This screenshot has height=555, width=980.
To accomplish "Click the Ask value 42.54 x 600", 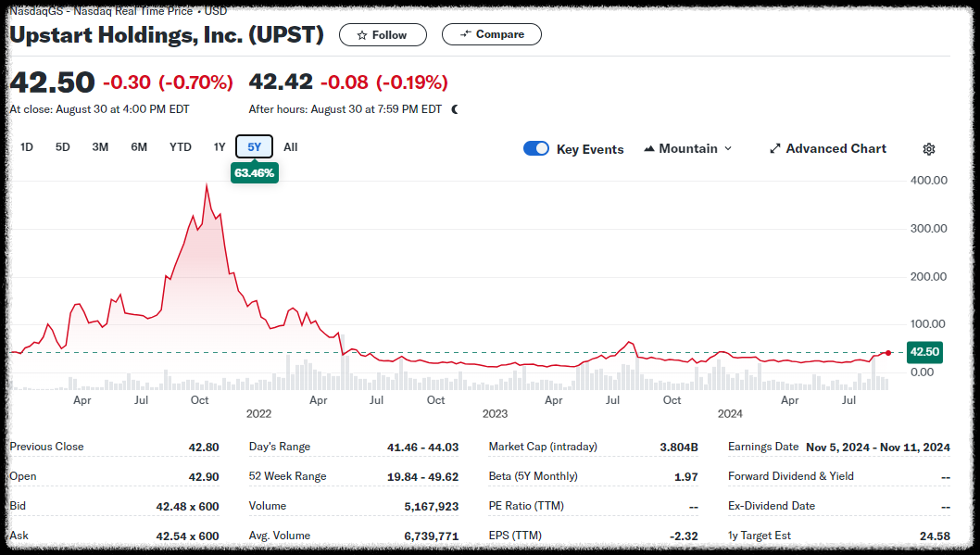I will 187,536.
